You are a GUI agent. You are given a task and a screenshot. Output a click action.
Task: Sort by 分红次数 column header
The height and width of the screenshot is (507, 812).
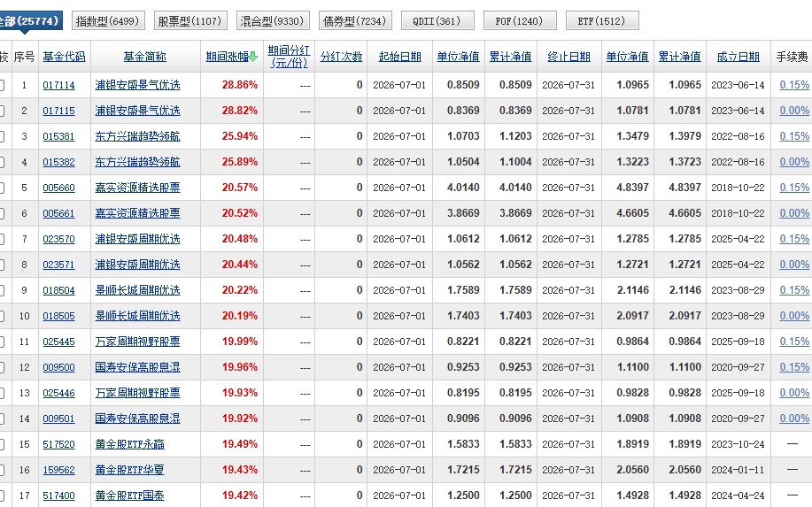(x=341, y=57)
